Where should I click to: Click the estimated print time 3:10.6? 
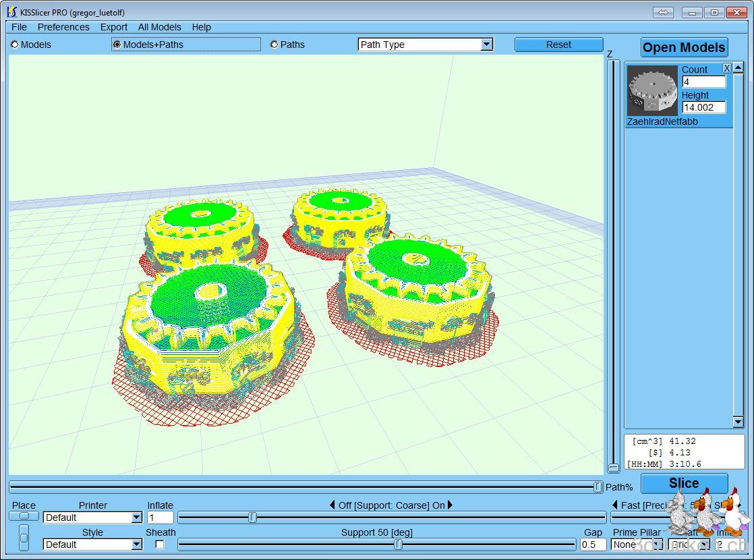(x=685, y=464)
